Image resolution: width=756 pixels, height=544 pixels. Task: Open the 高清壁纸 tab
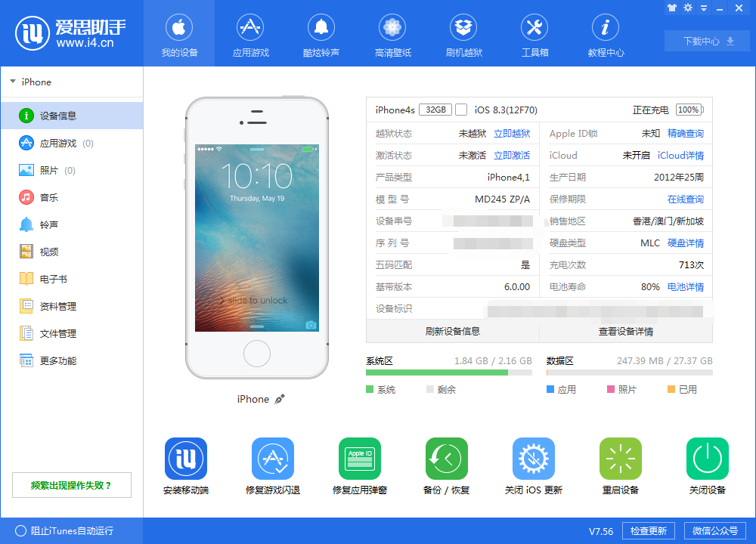pyautogui.click(x=392, y=35)
